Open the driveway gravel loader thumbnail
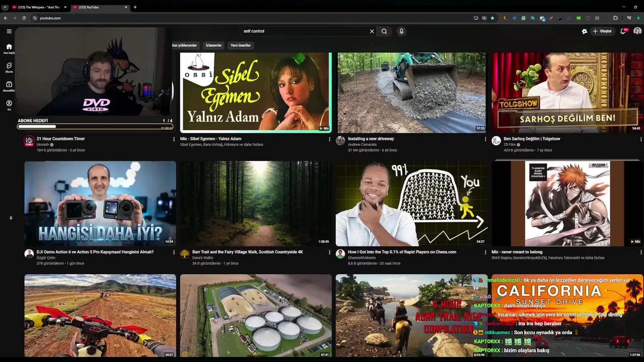 412,93
